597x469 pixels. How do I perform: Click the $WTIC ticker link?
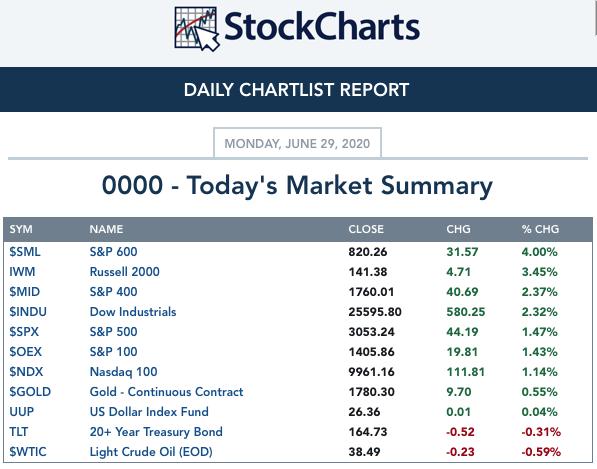pyautogui.click(x=28, y=452)
